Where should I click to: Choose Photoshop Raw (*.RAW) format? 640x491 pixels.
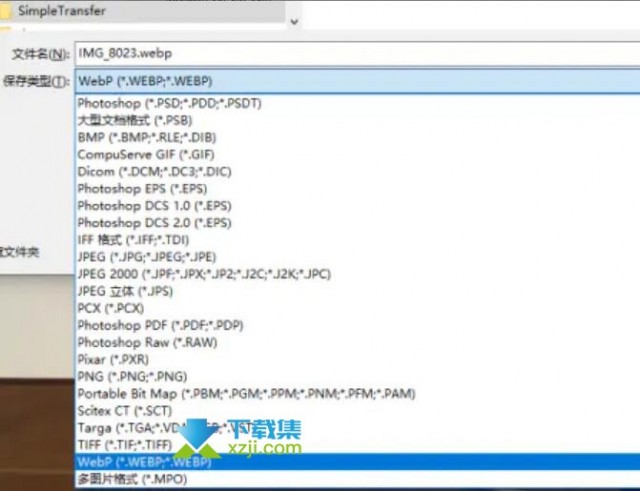(358, 342)
